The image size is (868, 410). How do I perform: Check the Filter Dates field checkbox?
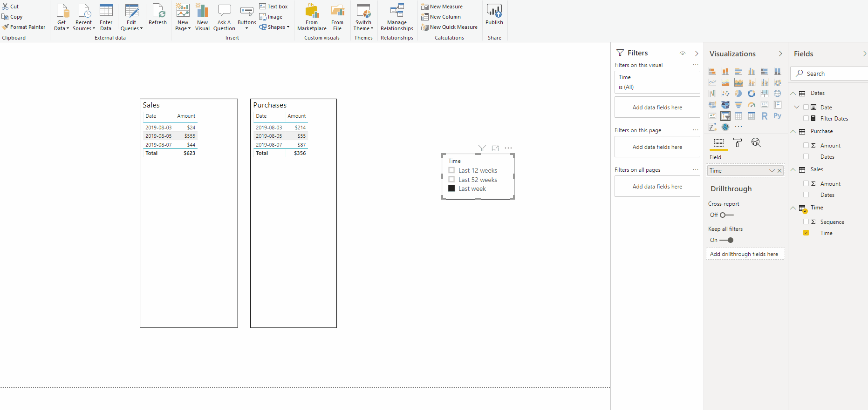coord(806,119)
